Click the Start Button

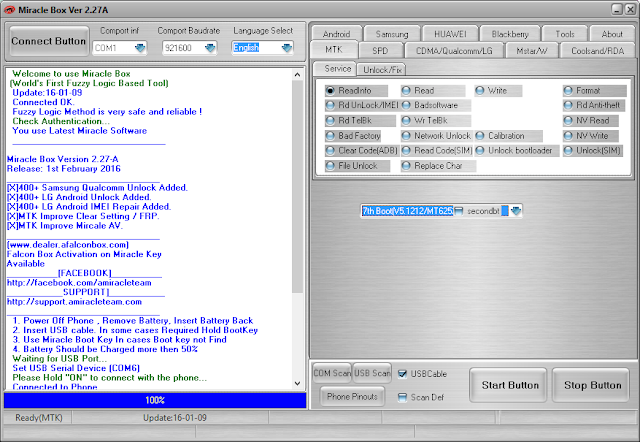[x=510, y=385]
